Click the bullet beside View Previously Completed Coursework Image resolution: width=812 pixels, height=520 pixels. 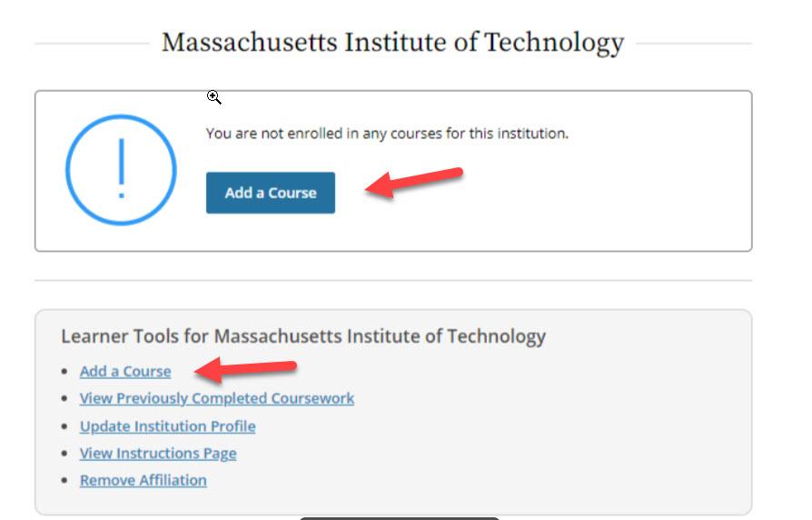64,398
